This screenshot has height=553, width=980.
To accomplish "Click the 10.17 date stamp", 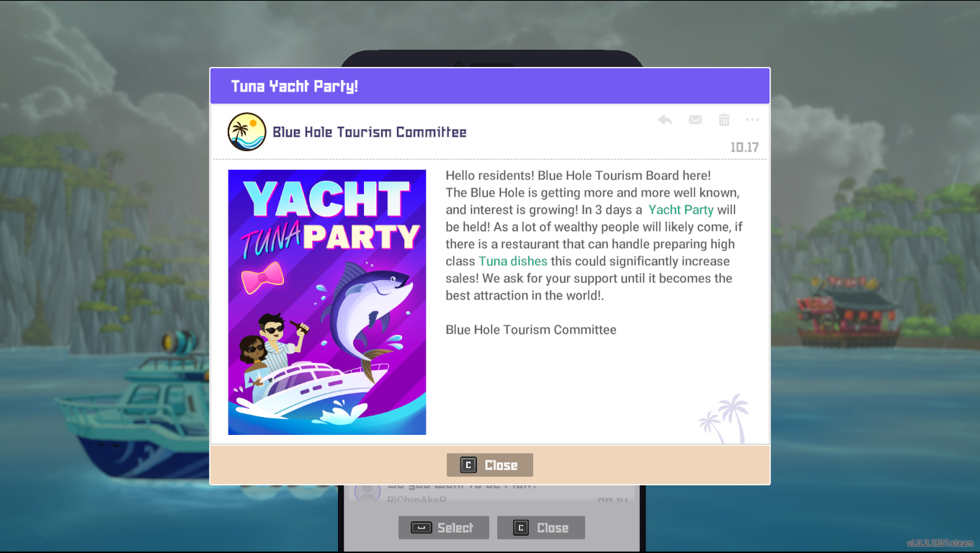I will point(744,147).
